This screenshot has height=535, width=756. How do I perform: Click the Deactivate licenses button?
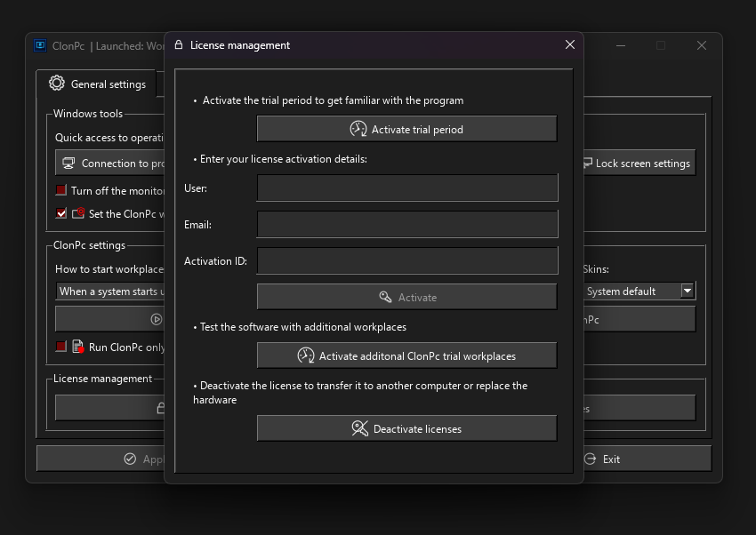[407, 428]
